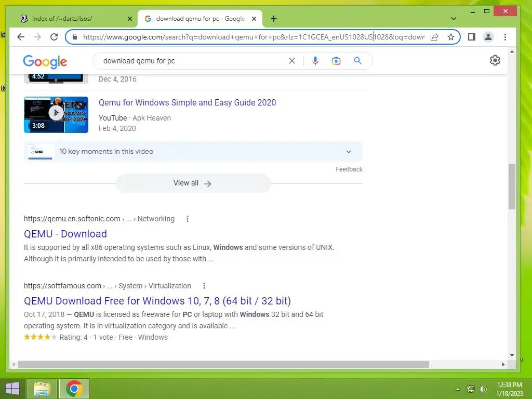Image resolution: width=532 pixels, height=399 pixels.
Task: Open a new tab
Action: click(274, 19)
